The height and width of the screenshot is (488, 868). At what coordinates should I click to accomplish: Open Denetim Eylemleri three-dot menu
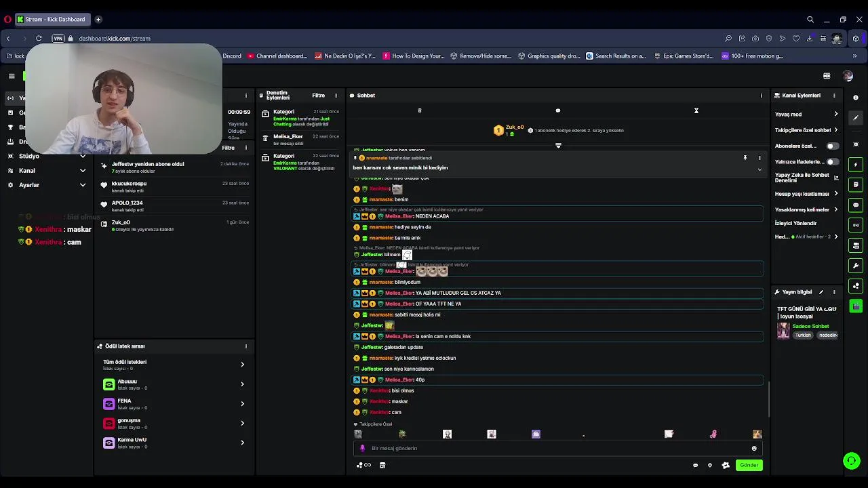pos(336,96)
